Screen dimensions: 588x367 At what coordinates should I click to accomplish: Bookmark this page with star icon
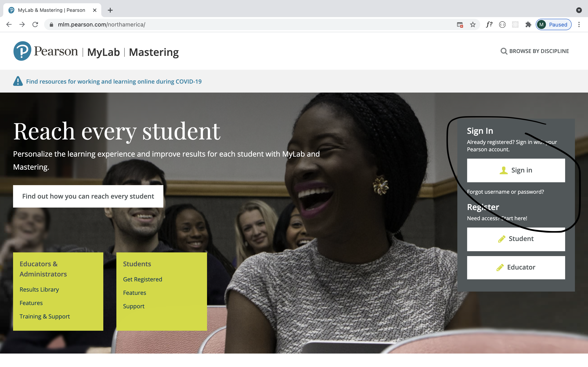coord(473,24)
